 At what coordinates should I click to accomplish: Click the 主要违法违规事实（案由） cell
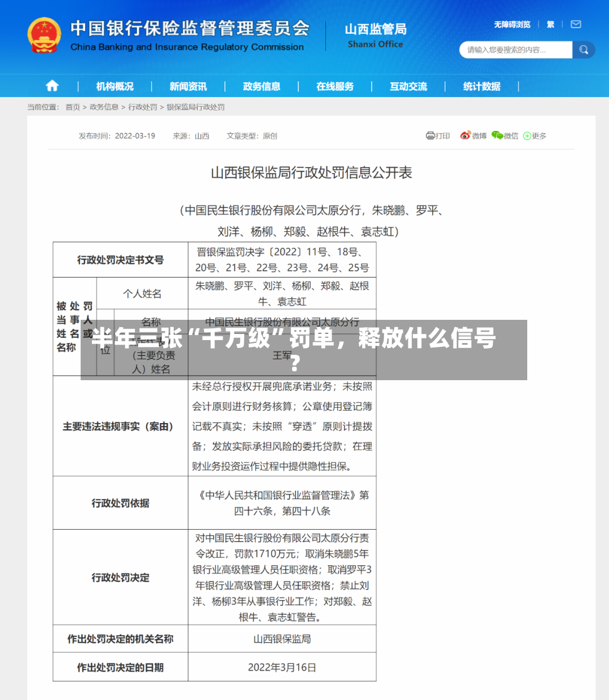[x=121, y=426]
